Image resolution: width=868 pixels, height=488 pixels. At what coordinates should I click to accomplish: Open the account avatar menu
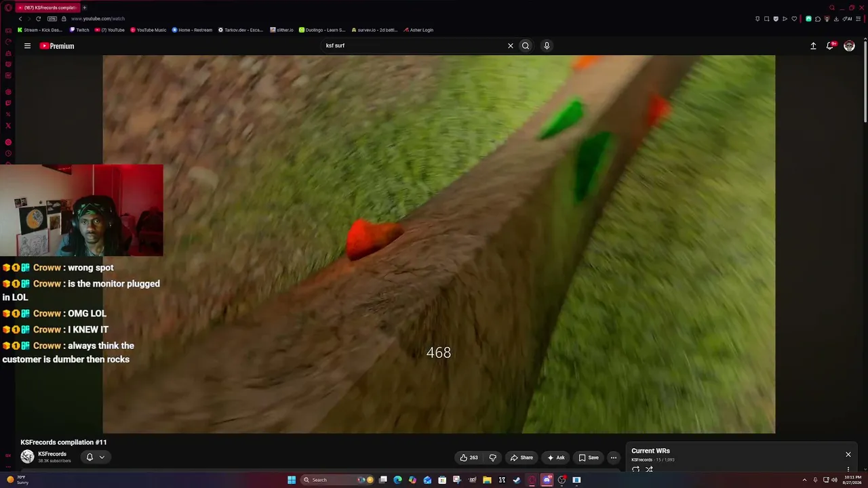[849, 46]
